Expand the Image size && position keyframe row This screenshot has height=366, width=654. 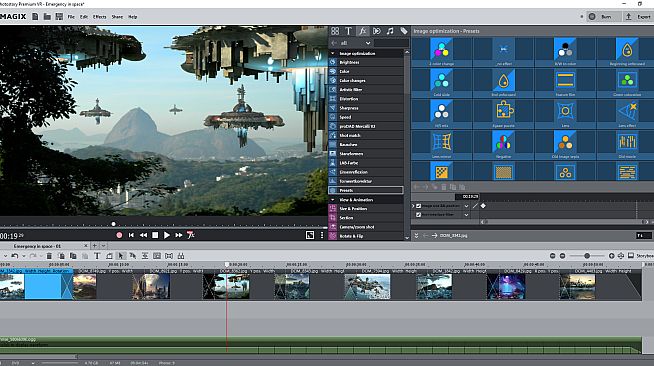tap(413, 206)
